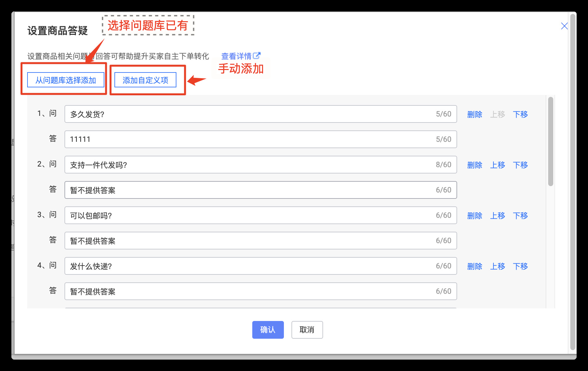The image size is (588, 371).
Task: Click the 从问题库选择添加 button
Action: pyautogui.click(x=66, y=80)
